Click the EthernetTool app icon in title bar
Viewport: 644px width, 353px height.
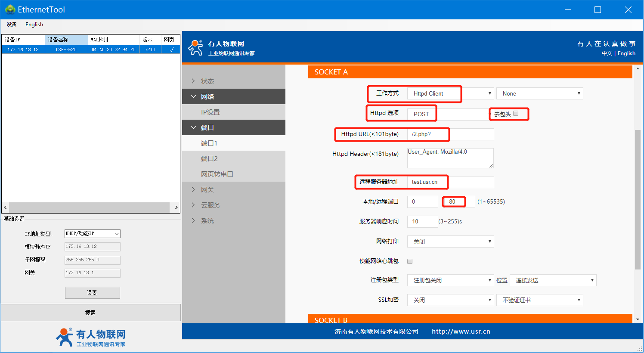click(10, 9)
